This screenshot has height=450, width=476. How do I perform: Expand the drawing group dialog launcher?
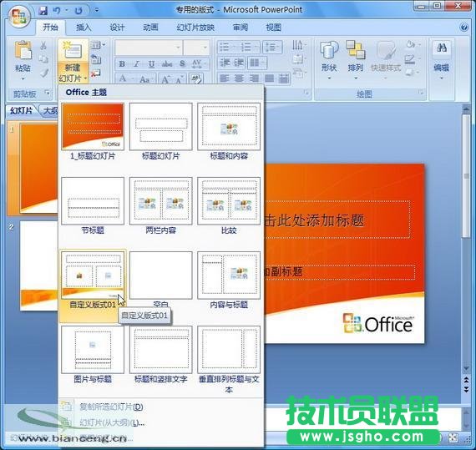422,92
